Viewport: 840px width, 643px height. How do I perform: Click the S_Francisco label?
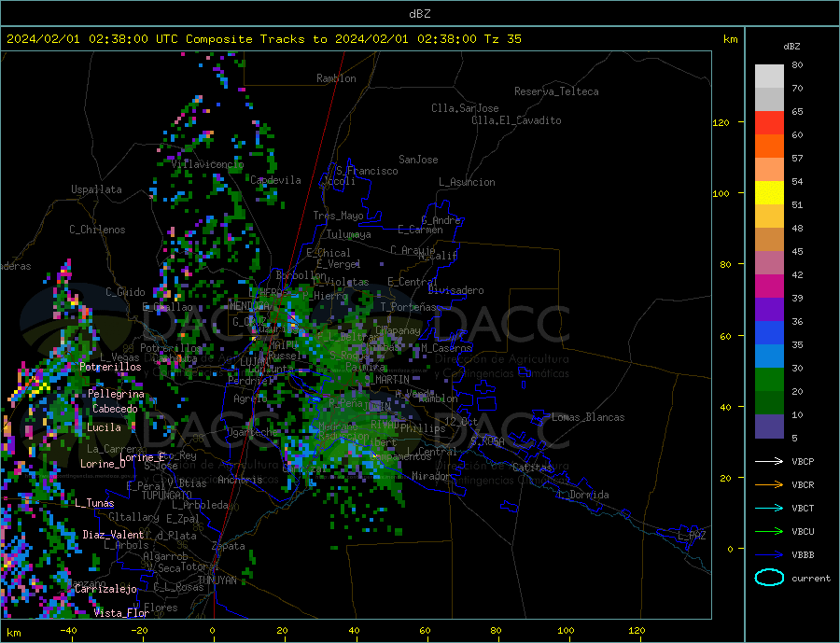point(367,171)
